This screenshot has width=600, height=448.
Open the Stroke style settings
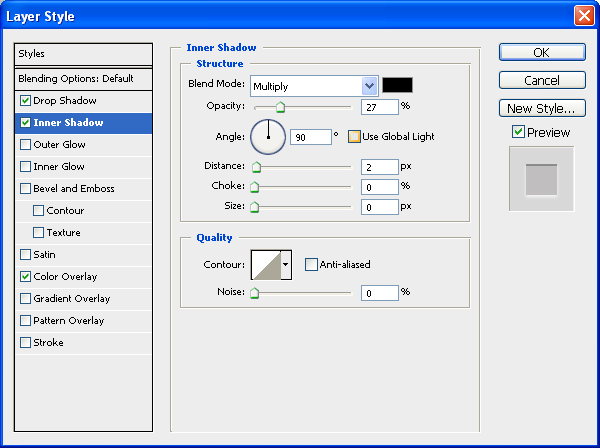48,343
